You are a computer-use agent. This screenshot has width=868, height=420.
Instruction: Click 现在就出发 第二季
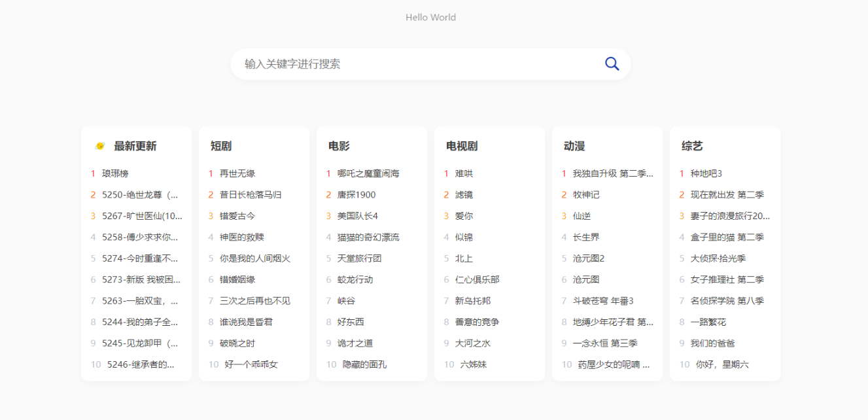point(727,194)
